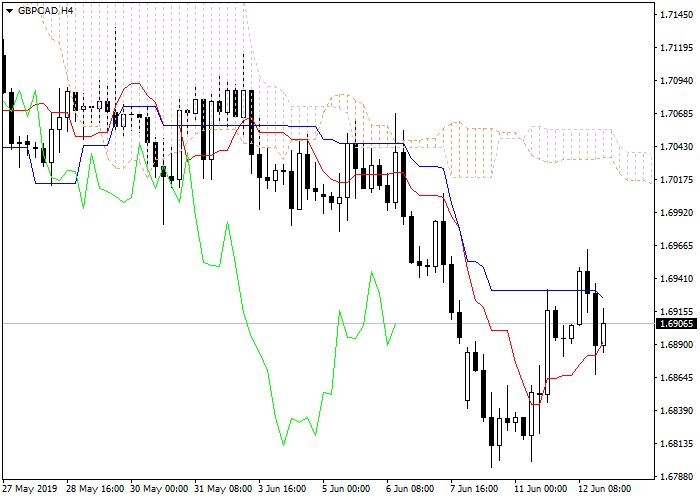This screenshot has width=700, height=500.
Task: Click the 1.68390 price scale label
Action: pos(677,411)
